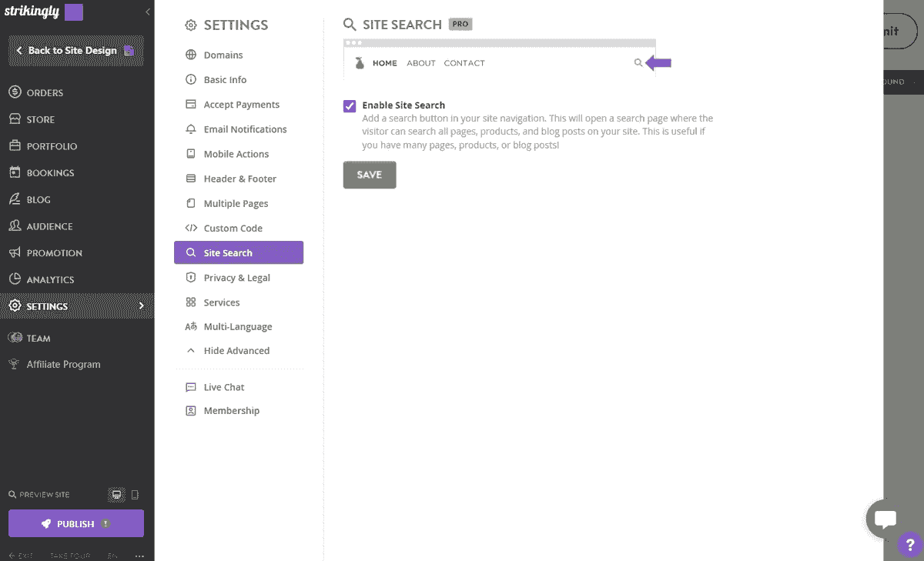
Task: Click the Multi-Language translate icon
Action: click(191, 326)
